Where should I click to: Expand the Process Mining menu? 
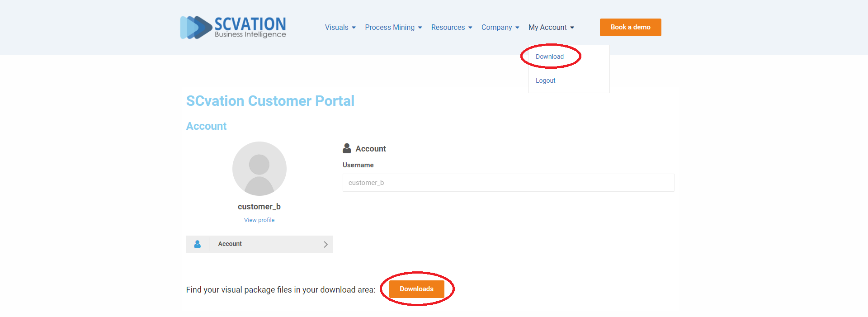pos(393,28)
